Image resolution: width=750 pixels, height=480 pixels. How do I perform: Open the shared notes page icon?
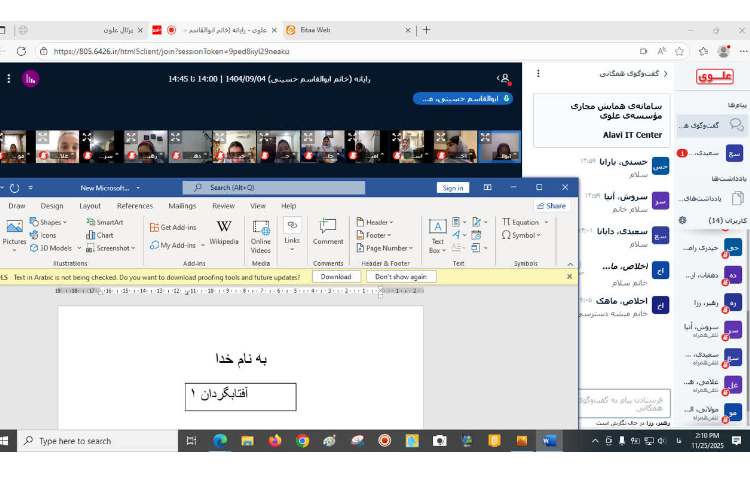point(738,198)
